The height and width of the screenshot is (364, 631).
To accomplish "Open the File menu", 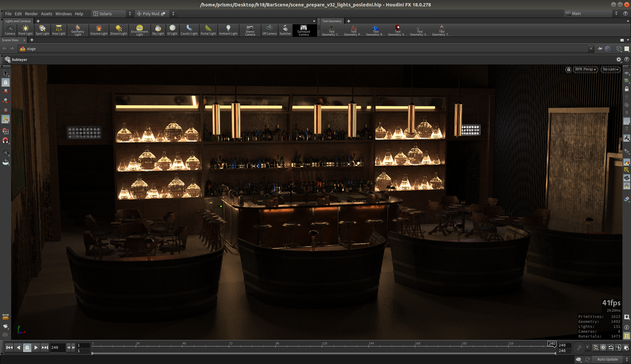I will 8,14.
